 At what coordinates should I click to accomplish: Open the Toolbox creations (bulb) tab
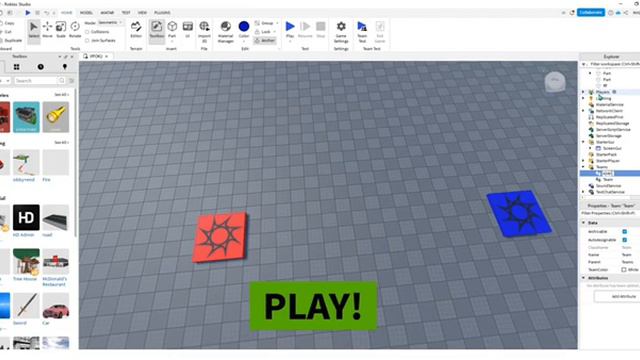coord(64,67)
